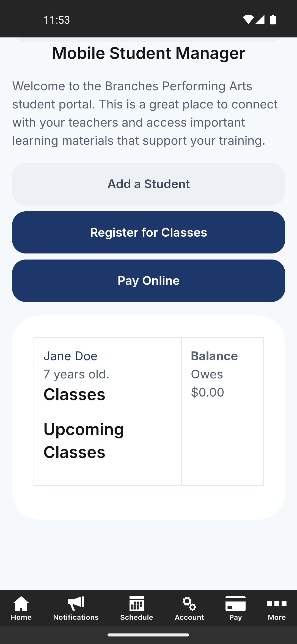Click the Add a Student button
Screen dimensions: 297x644
point(148,184)
